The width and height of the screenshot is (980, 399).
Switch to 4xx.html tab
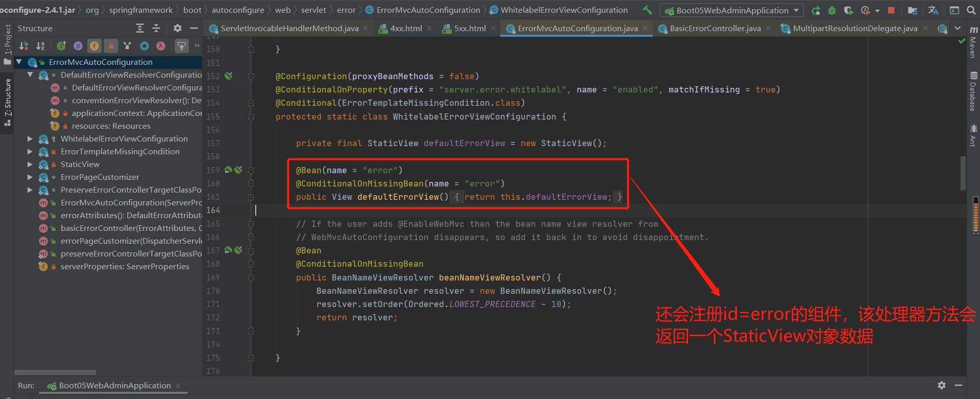pos(406,28)
